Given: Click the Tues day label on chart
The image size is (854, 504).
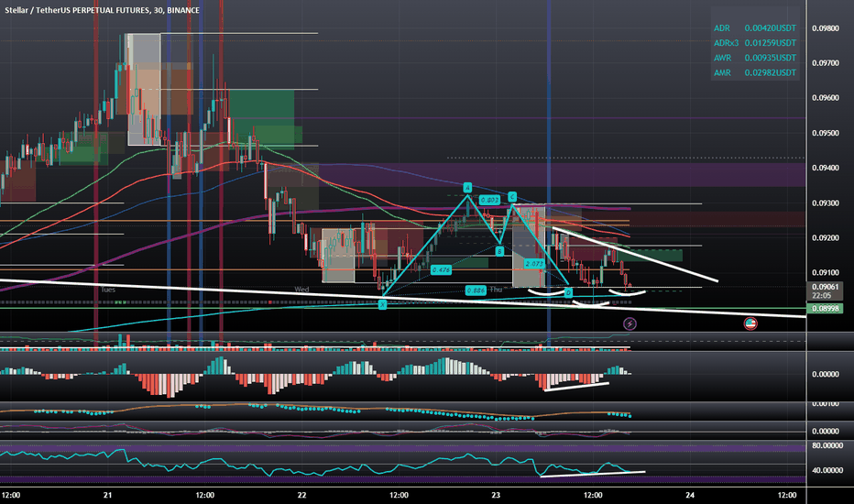Looking at the screenshot, I should (x=108, y=290).
